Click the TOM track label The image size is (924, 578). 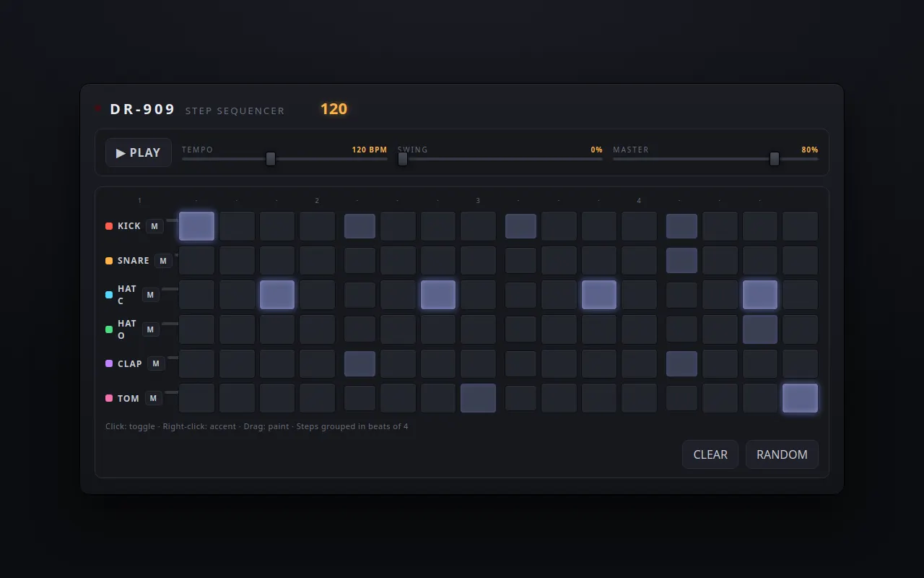[128, 398]
